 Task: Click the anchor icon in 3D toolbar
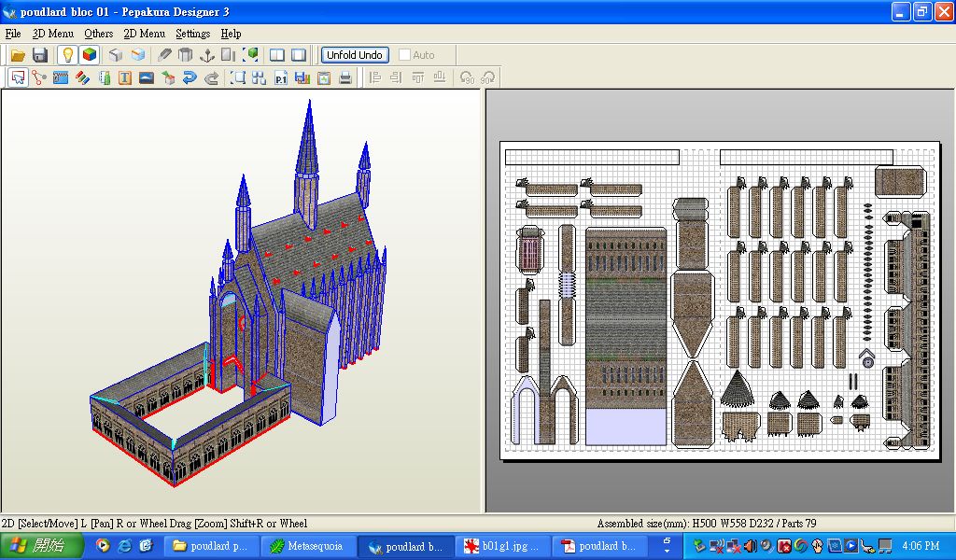click(207, 55)
